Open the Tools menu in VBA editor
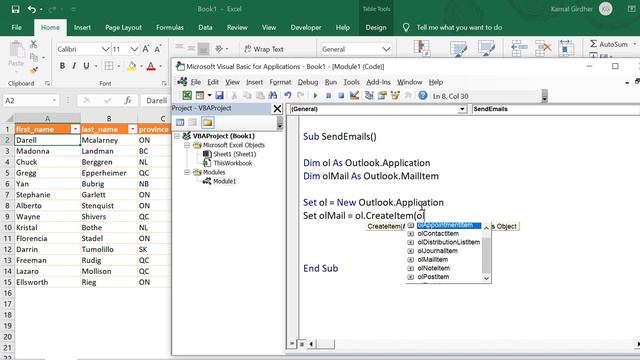The height and width of the screenshot is (360, 640). pos(351,82)
